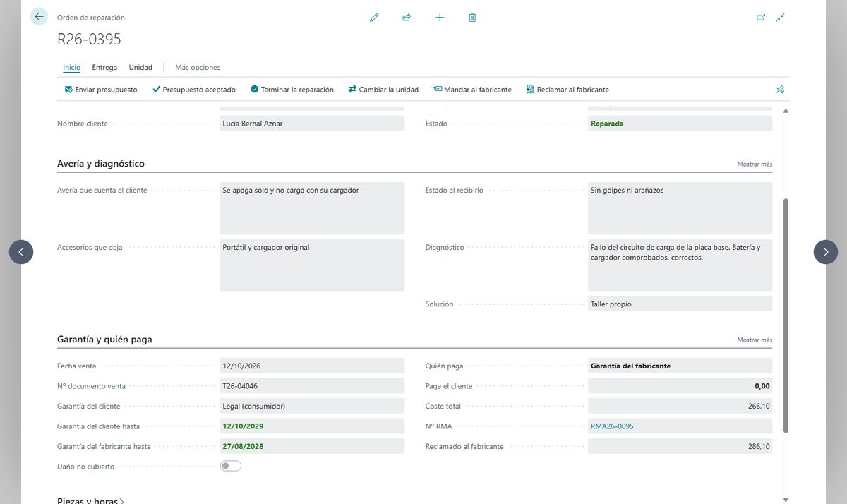Create a new record with plus icon
The width and height of the screenshot is (847, 504).
tap(440, 18)
